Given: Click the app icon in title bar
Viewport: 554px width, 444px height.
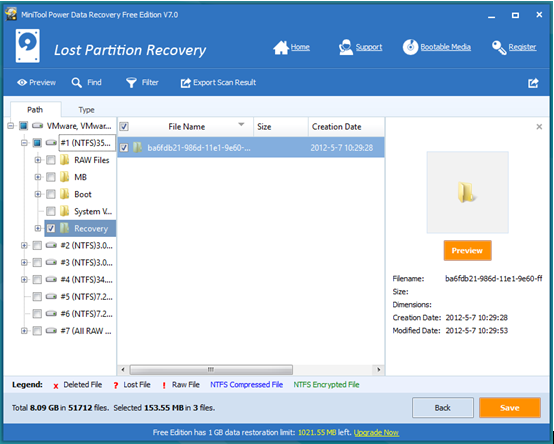Looking at the screenshot, I should (11, 14).
